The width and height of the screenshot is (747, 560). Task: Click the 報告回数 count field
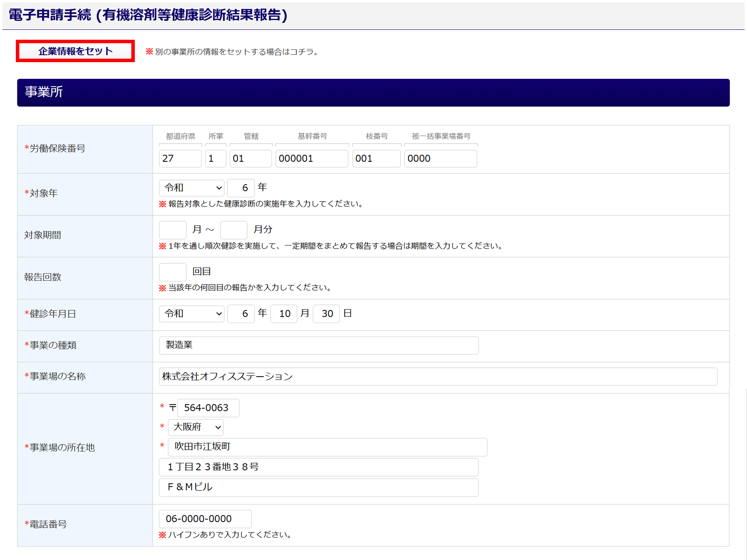coord(173,272)
